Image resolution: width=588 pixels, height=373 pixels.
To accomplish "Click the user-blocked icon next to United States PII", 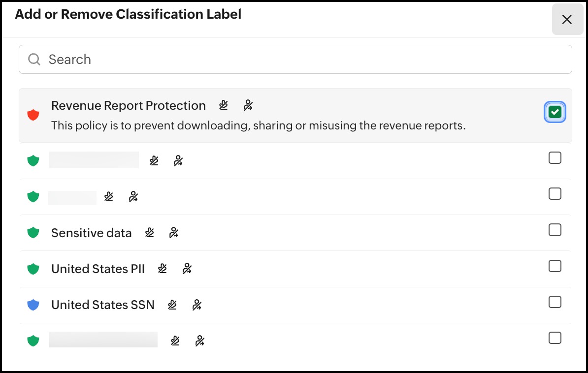I will coord(187,269).
